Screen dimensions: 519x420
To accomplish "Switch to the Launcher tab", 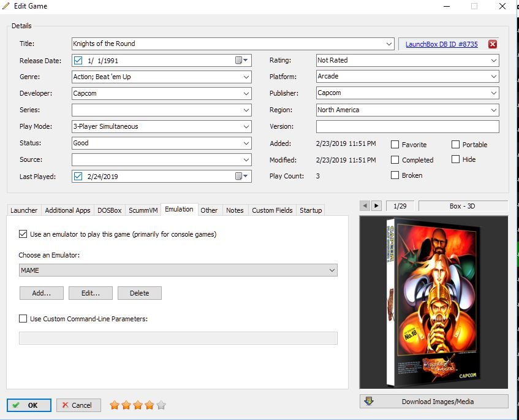I will coord(24,210).
